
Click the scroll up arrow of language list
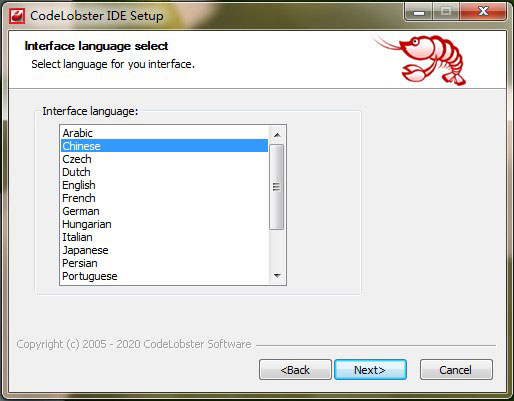coord(277,135)
